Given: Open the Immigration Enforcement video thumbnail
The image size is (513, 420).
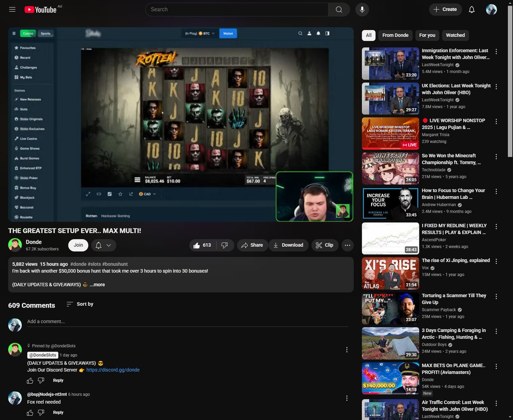Looking at the screenshot, I should [390, 63].
